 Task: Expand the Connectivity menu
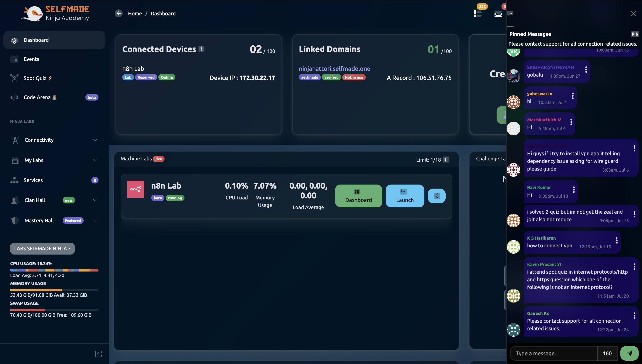54,140
